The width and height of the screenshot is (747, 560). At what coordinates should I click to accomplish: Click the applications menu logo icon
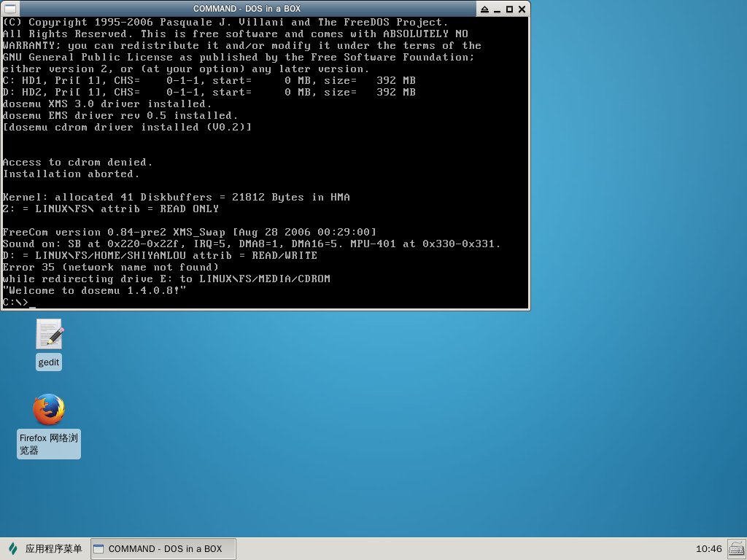13,548
